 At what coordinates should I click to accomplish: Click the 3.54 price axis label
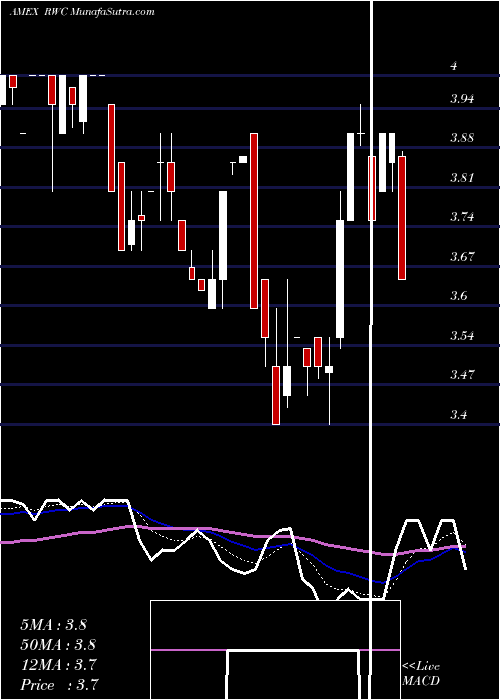tap(462, 335)
